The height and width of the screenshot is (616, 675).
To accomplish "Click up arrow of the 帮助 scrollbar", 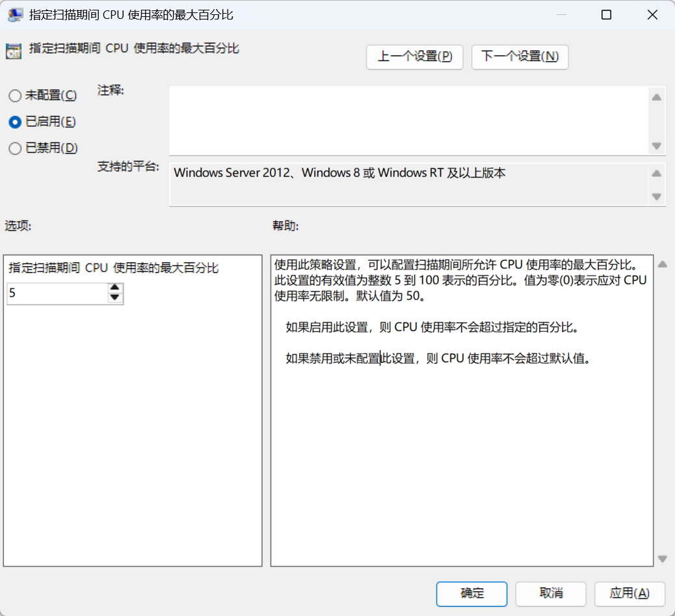I will (663, 265).
